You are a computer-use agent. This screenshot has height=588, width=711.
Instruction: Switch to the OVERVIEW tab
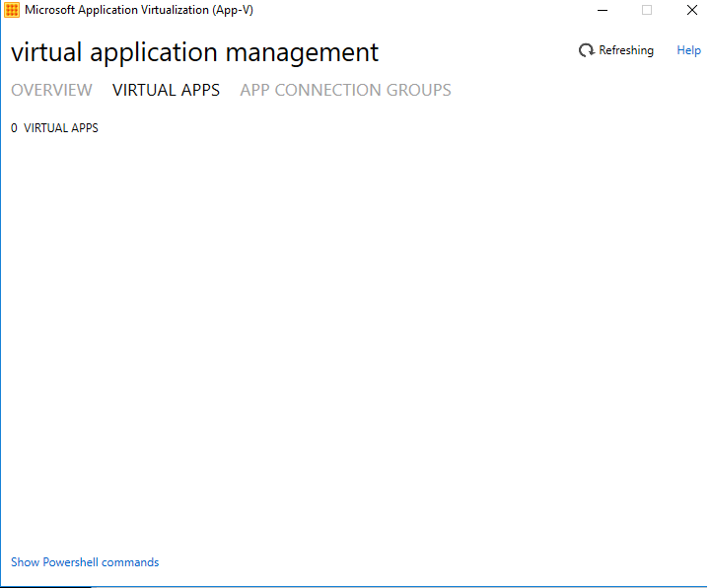(x=51, y=90)
